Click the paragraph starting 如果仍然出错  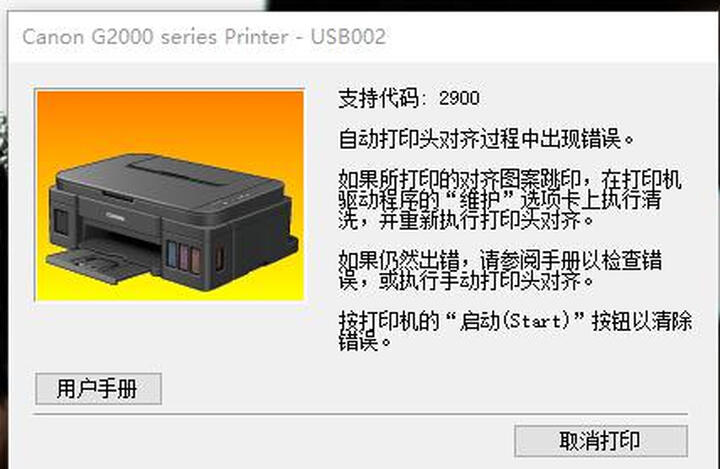click(x=500, y=270)
